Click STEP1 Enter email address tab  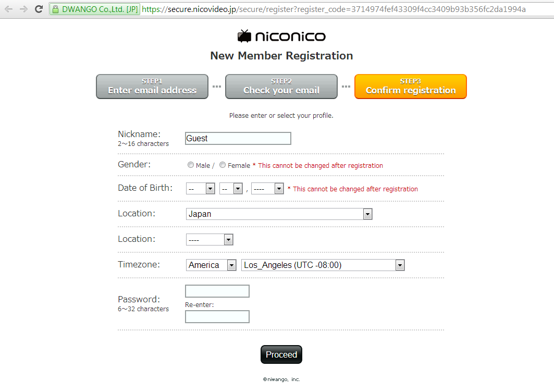(152, 87)
